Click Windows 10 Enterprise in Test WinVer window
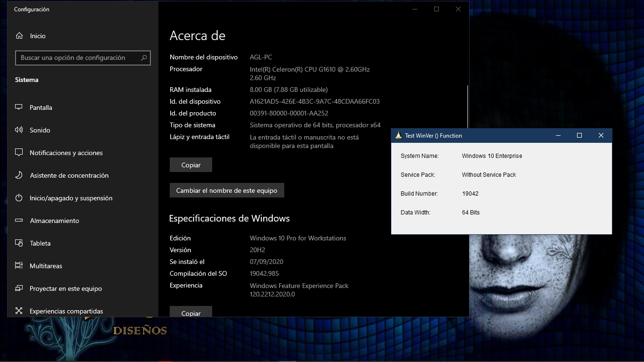This screenshot has height=362, width=644. pos(492,156)
